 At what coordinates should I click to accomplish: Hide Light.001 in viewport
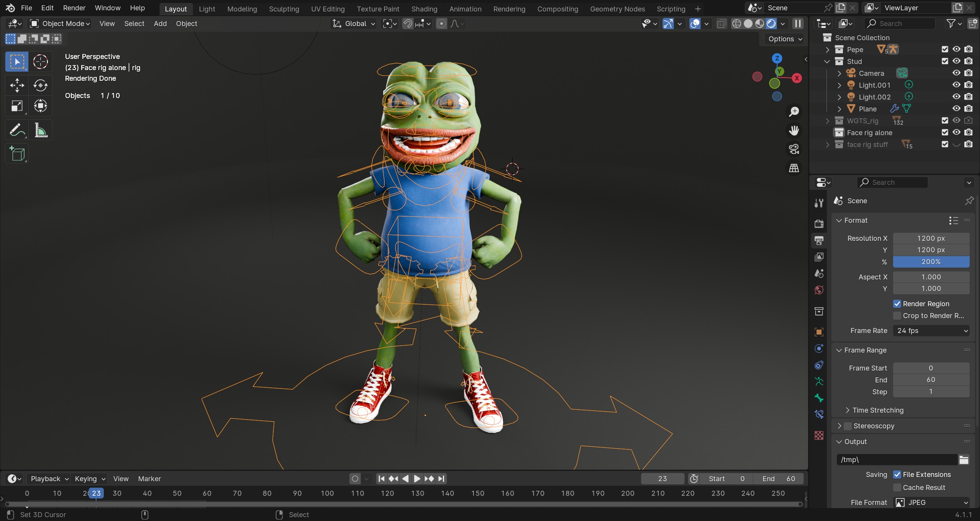tap(956, 85)
